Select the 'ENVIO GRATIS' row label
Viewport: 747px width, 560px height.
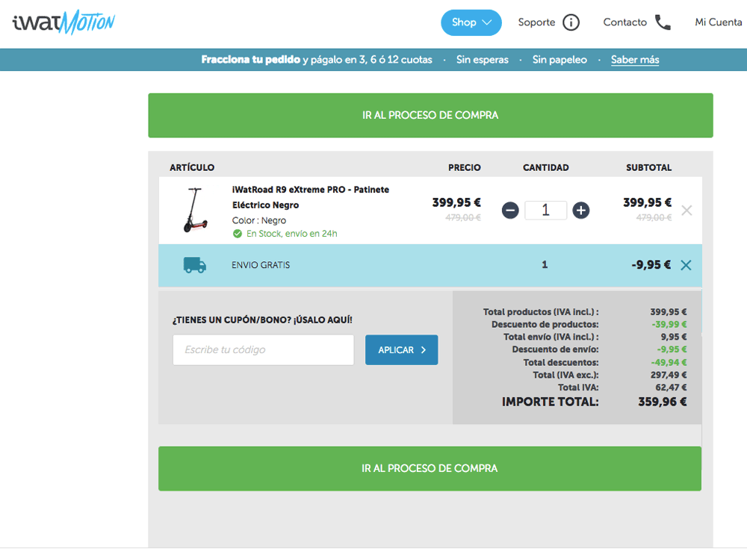click(x=261, y=265)
